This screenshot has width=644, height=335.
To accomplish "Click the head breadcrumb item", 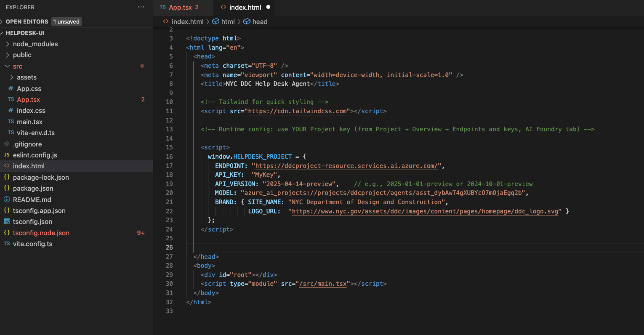I will click(260, 21).
